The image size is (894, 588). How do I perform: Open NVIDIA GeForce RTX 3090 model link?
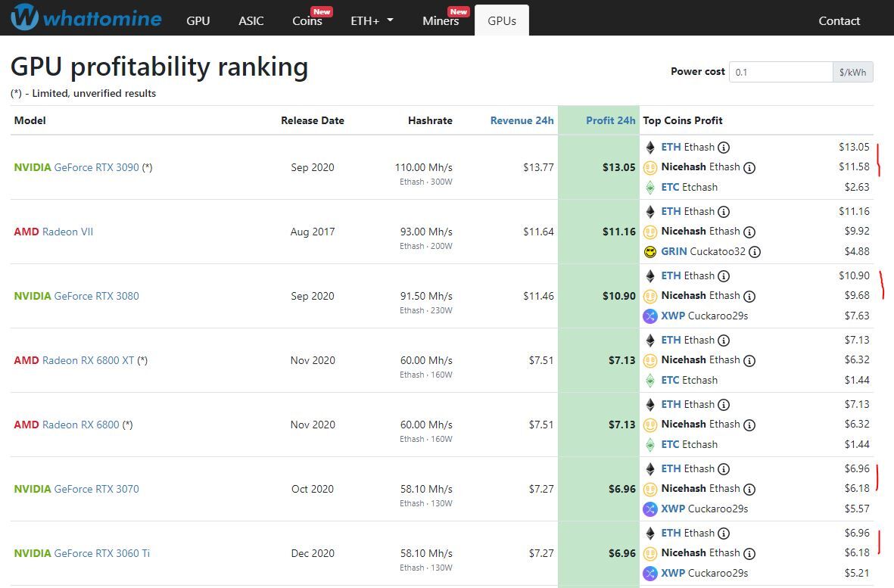(76, 167)
